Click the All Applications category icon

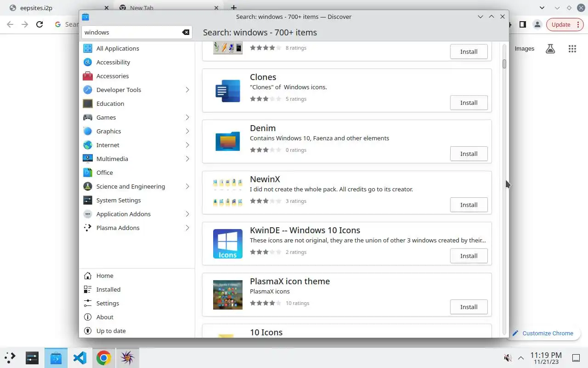(88, 48)
